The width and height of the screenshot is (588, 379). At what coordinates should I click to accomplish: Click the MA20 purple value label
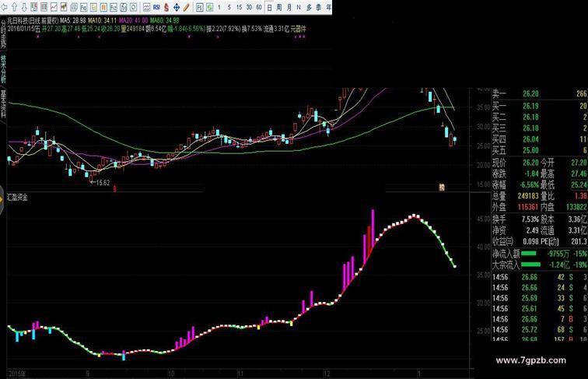(x=134, y=20)
